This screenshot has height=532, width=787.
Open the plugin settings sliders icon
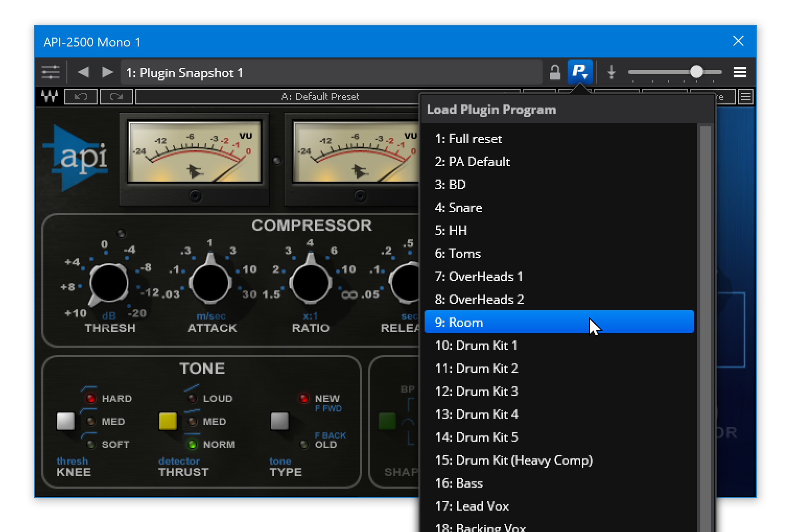51,72
